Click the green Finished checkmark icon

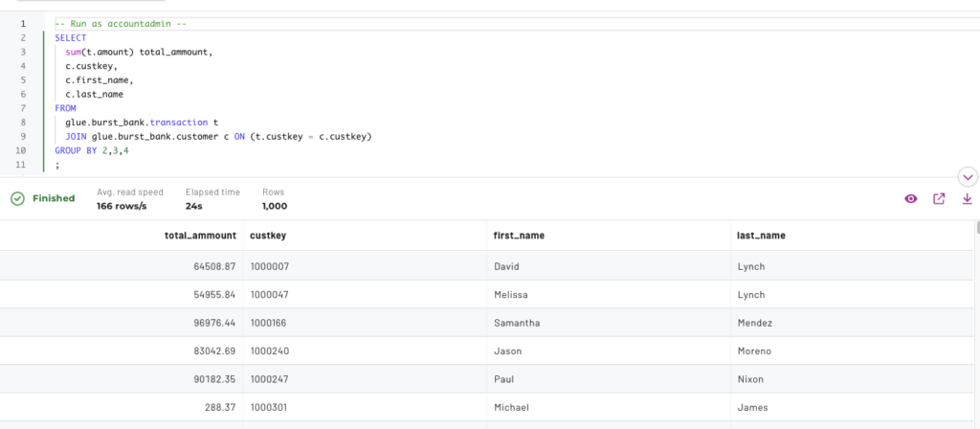pos(17,199)
